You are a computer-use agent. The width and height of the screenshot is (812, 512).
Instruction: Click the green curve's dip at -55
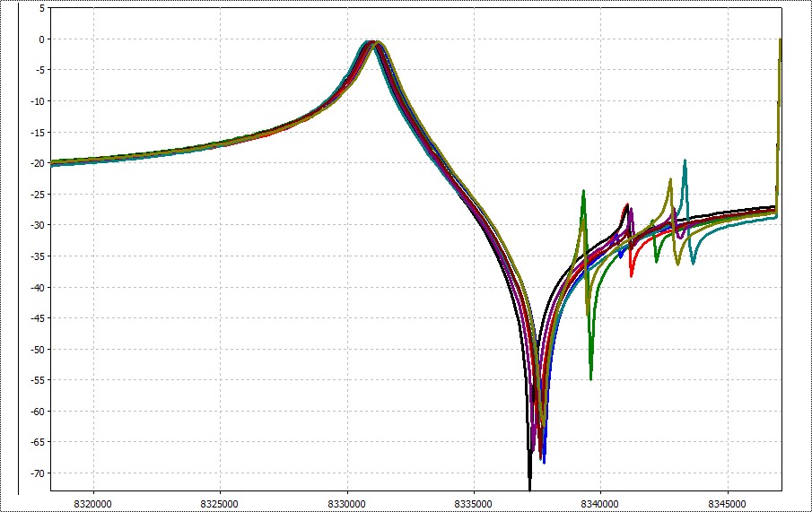[590, 378]
